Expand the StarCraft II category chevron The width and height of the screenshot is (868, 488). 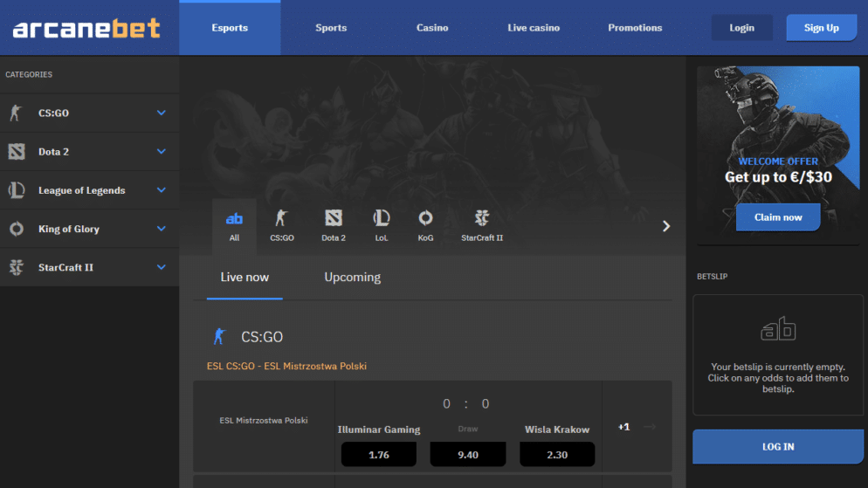[161, 267]
